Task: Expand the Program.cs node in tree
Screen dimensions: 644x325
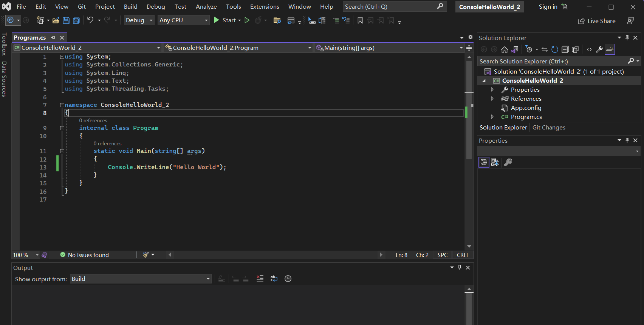Action: coord(492,117)
